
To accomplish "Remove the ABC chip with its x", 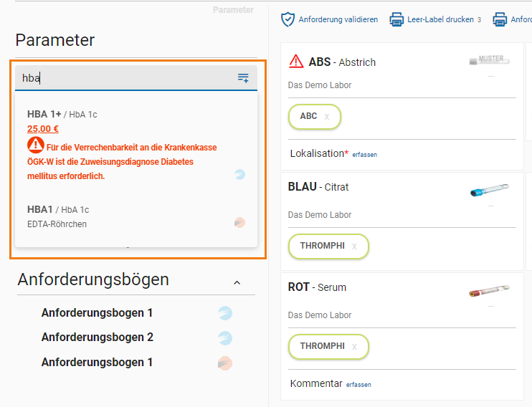I will 327,117.
